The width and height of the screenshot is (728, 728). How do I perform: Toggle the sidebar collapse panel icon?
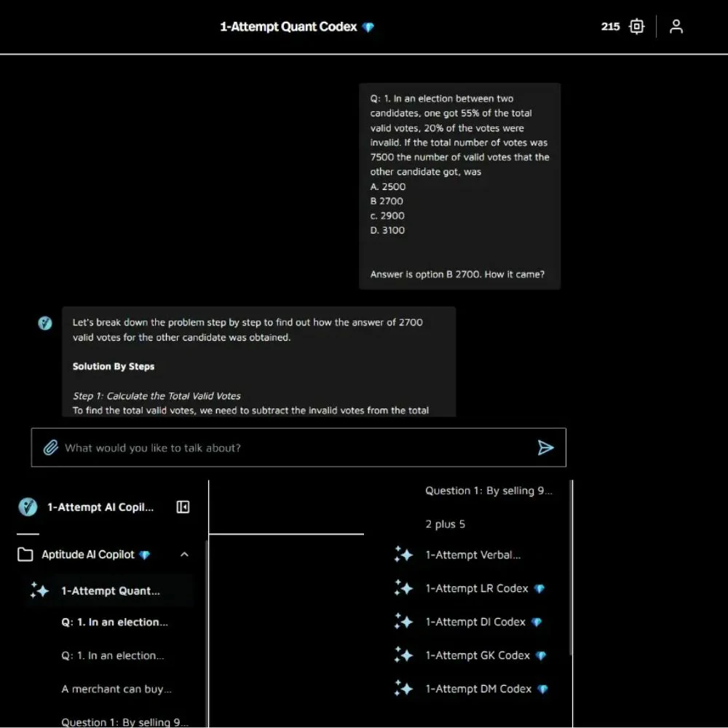tap(183, 507)
